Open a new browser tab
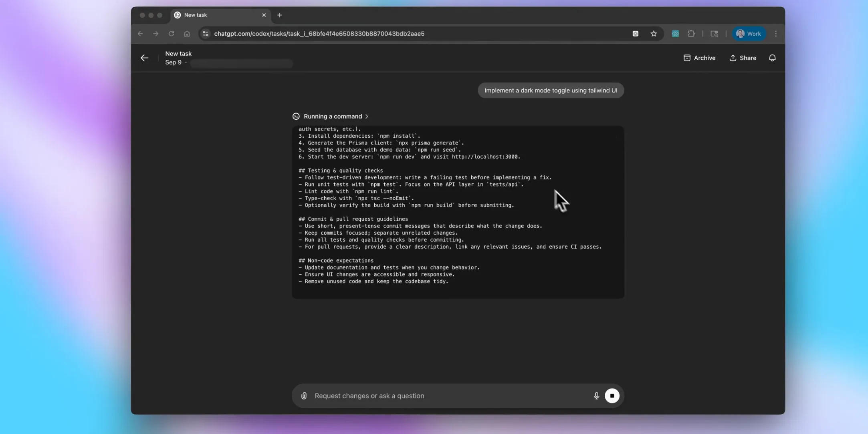Viewport: 868px width, 434px height. pos(279,15)
